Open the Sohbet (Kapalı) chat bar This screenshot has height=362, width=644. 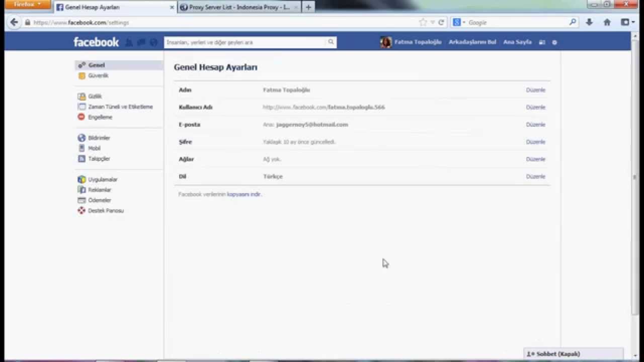(x=574, y=354)
